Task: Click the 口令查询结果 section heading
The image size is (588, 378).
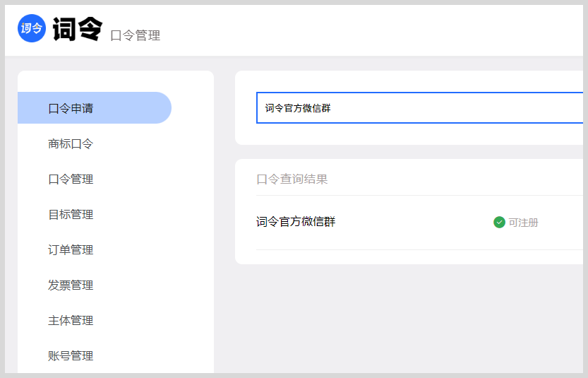Action: 292,179
